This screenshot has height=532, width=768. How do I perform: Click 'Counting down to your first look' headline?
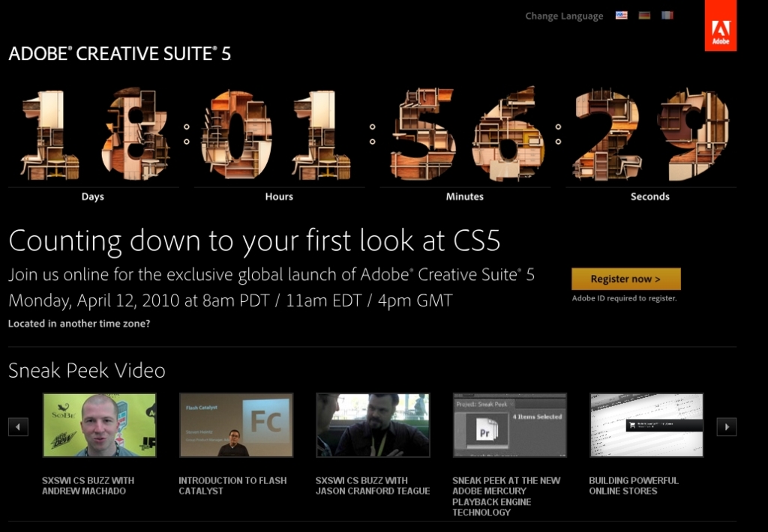click(254, 241)
